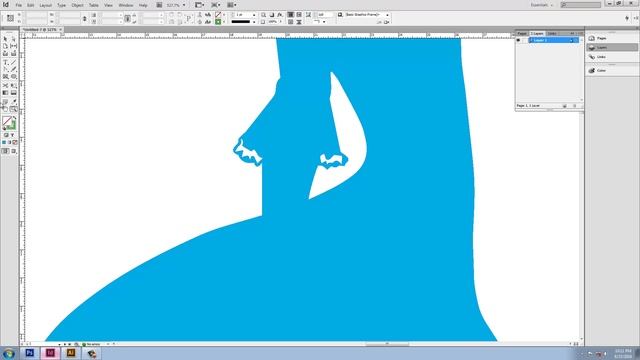Select the Scissors tool
640x360 pixels.
(x=5, y=86)
